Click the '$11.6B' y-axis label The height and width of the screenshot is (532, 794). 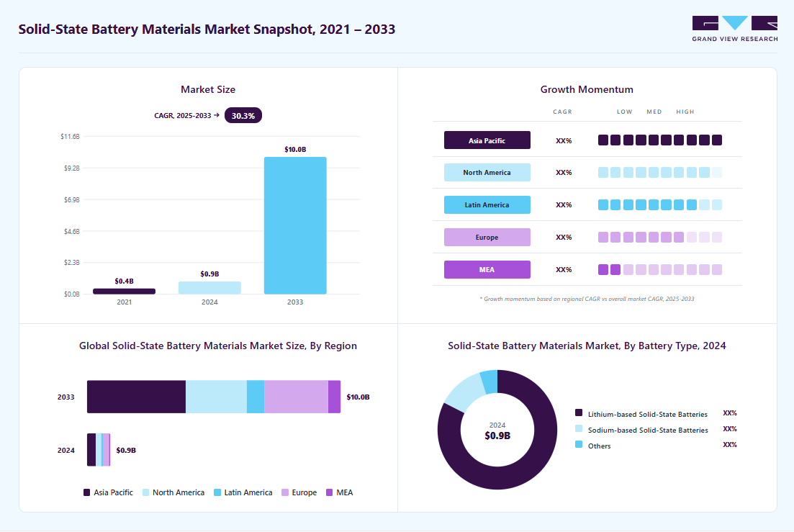tap(70, 136)
